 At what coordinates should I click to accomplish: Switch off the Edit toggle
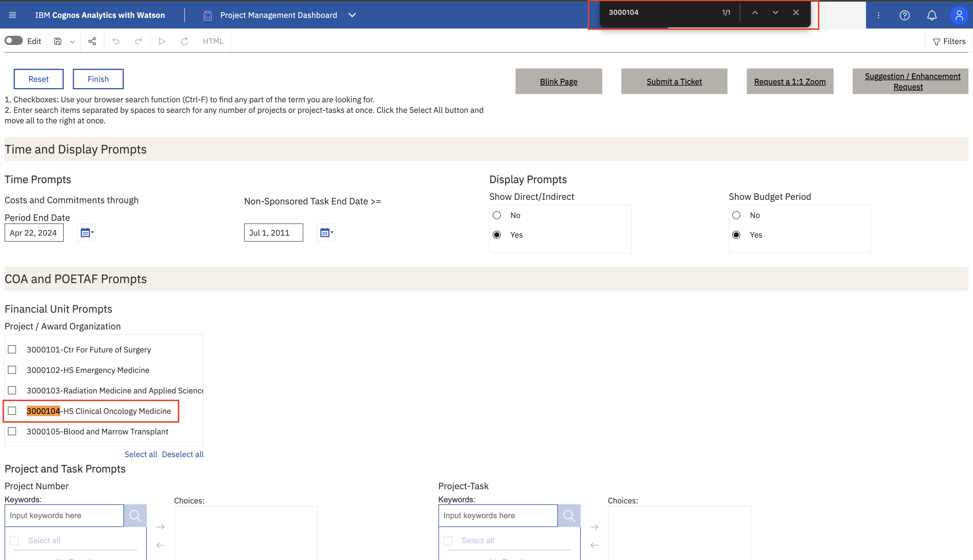13,40
